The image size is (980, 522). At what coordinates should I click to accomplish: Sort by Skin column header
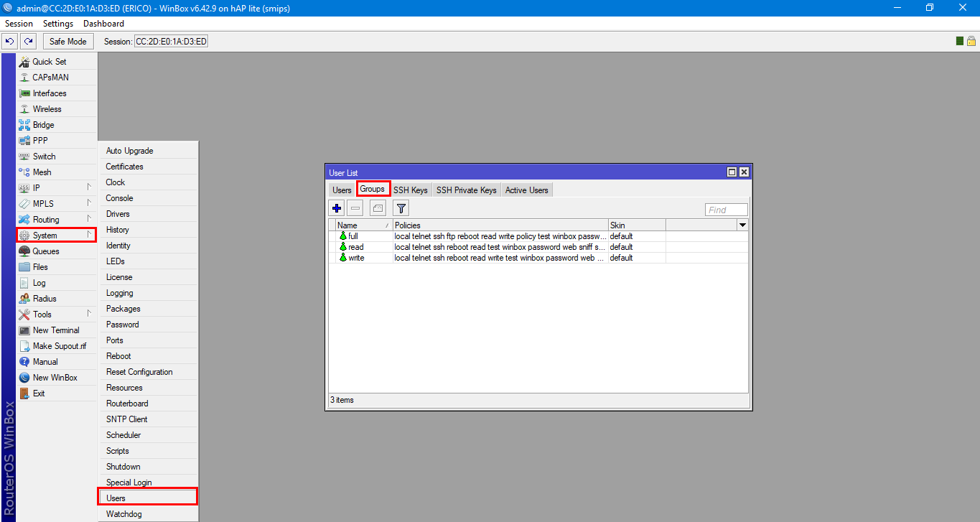click(x=637, y=225)
